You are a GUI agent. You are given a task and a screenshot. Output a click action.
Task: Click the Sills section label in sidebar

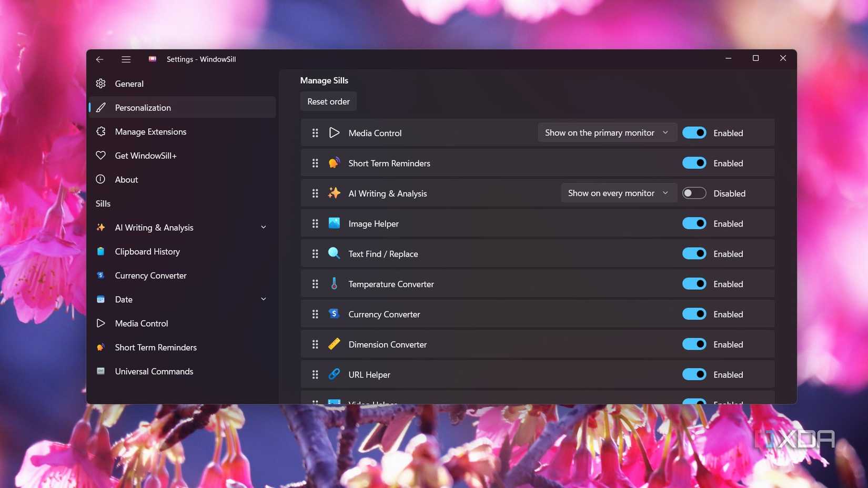point(103,204)
